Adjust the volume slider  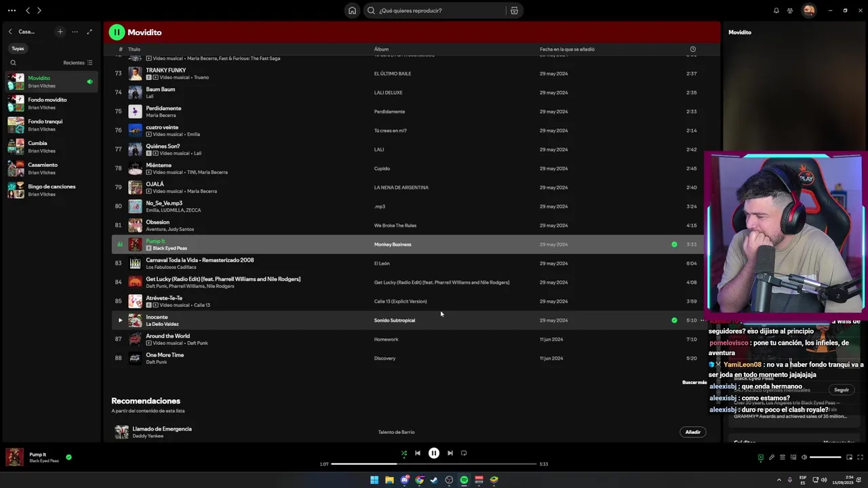pyautogui.click(x=826, y=457)
